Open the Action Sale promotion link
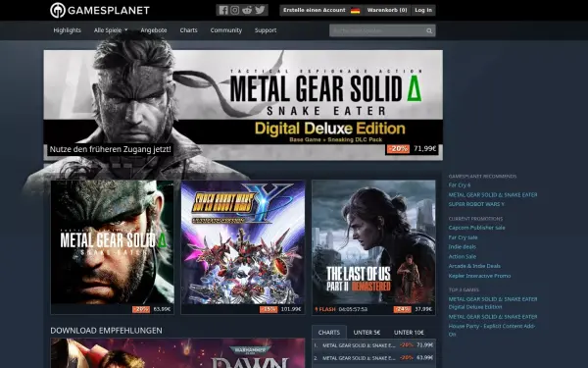This screenshot has width=588, height=368. (x=462, y=256)
